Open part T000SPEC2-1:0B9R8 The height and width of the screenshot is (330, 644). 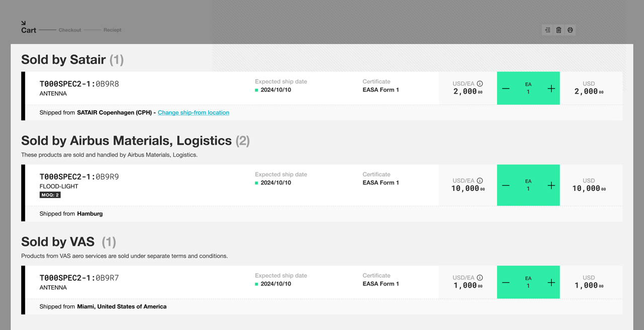coord(79,84)
